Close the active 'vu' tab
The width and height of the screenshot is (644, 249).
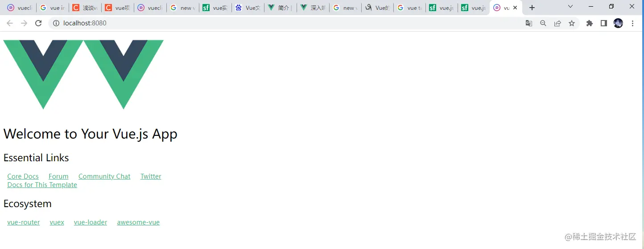(x=515, y=8)
